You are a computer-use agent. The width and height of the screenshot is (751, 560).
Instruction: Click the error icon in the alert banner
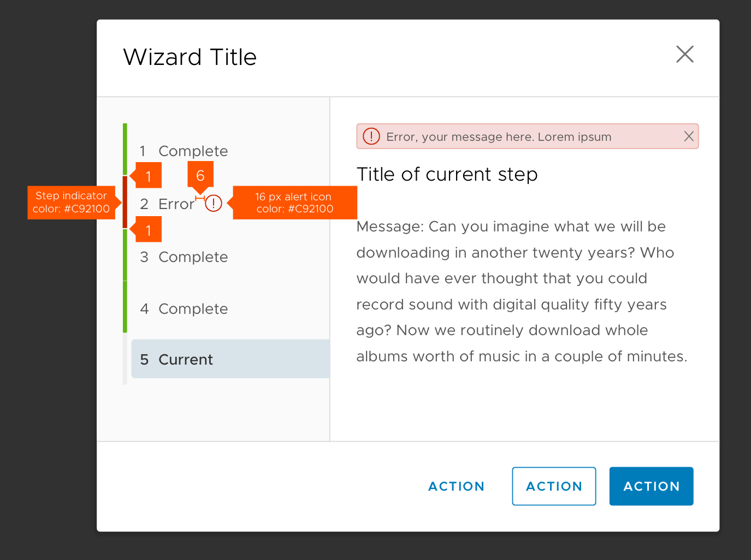[x=371, y=136]
